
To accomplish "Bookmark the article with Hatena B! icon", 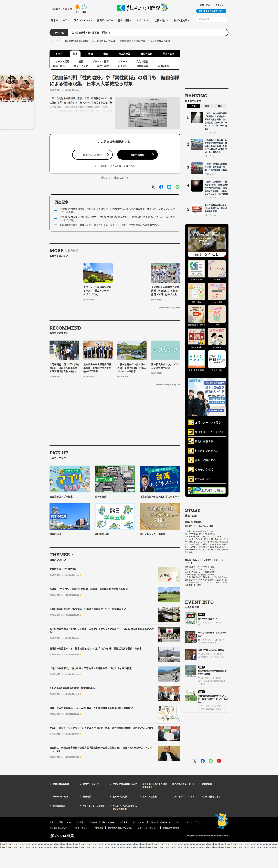I will point(169,187).
